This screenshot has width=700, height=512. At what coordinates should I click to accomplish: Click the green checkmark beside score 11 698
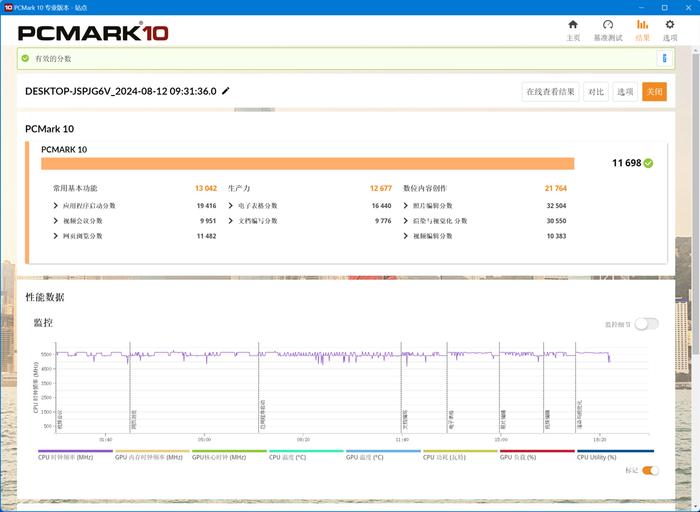[649, 163]
